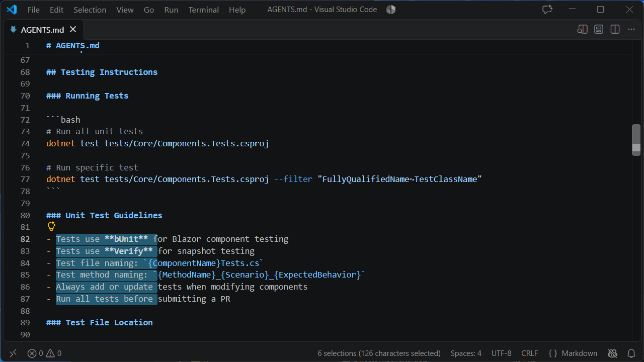644x362 pixels.
Task: Click the "FullyQualifiedName~TestClassName" string
Action: (399, 179)
